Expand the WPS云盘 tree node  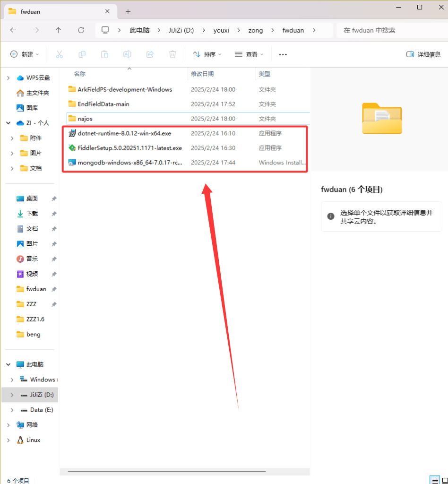(x=9, y=78)
